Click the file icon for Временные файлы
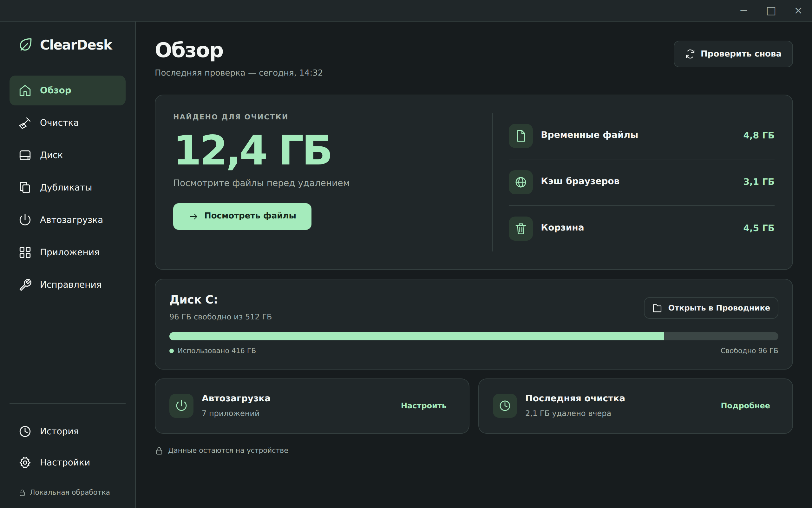The width and height of the screenshot is (812, 508). [521, 136]
